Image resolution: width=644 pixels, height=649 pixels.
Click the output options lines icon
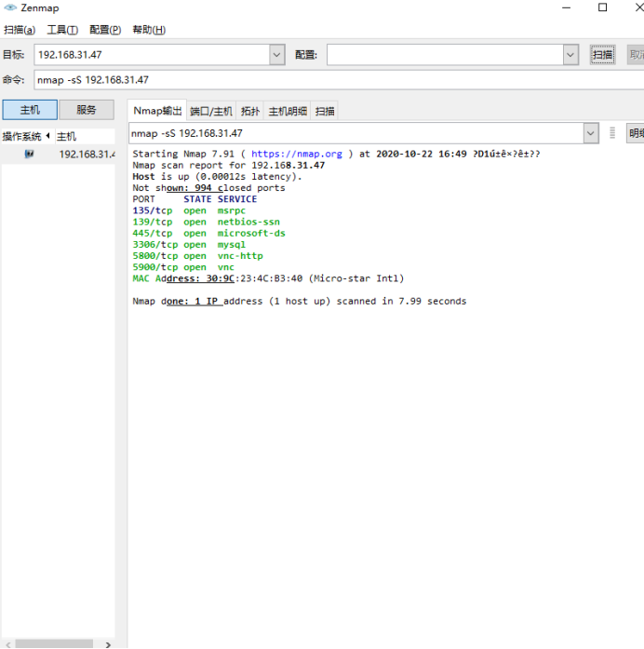(x=612, y=133)
